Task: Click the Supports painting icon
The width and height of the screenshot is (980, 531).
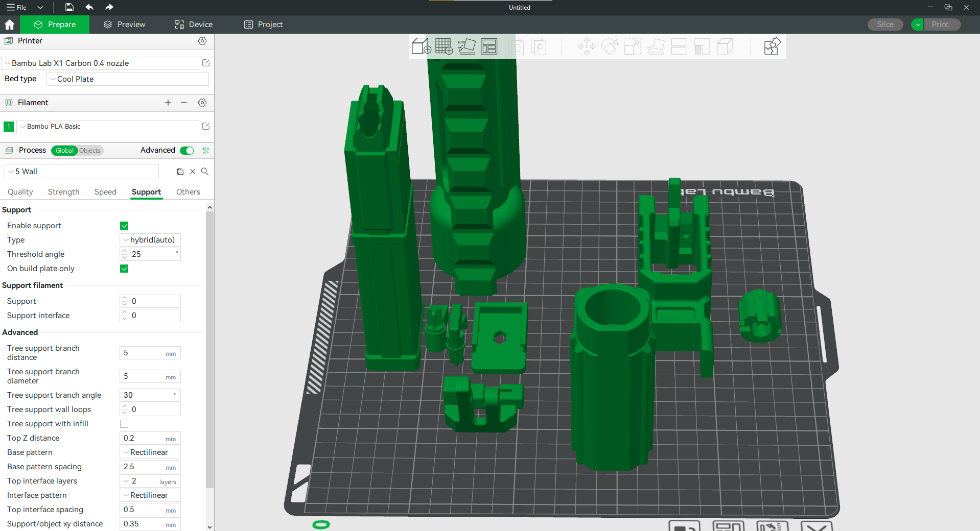Action: coord(702,46)
